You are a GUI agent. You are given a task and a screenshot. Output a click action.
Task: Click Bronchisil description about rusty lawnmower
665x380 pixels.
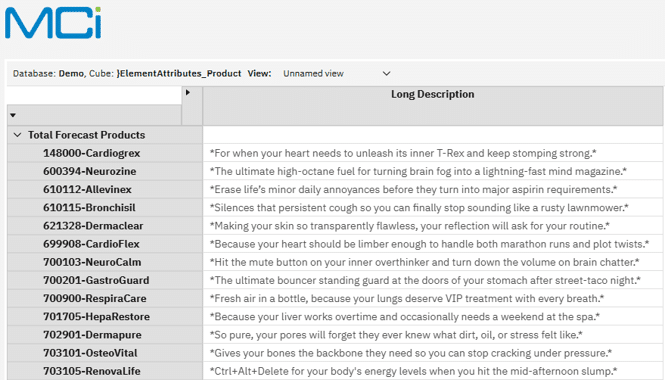point(419,208)
